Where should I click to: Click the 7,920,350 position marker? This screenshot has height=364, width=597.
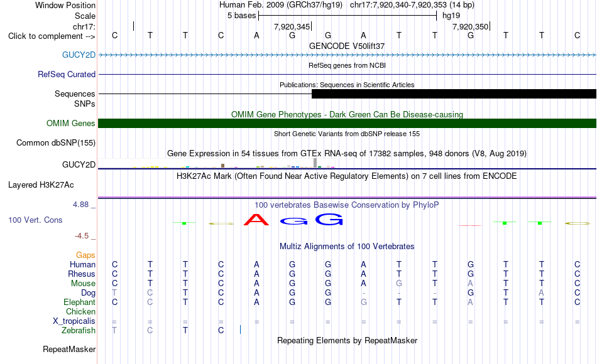[470, 27]
